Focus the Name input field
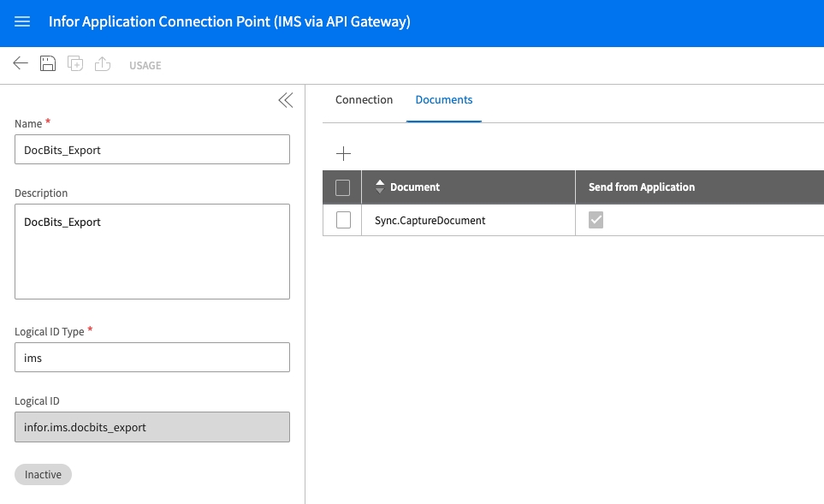The height and width of the screenshot is (504, 824). coord(152,150)
